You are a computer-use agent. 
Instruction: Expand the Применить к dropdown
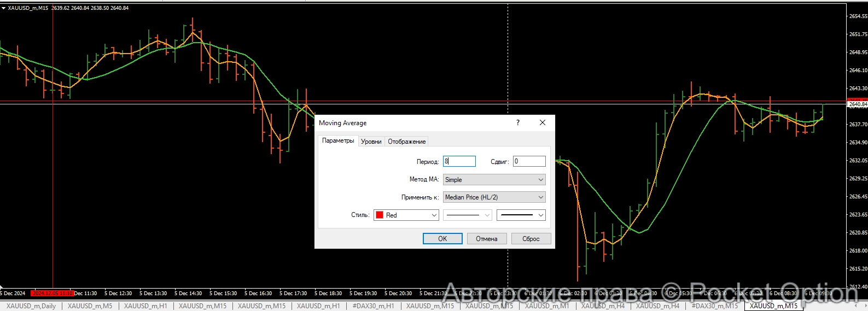pyautogui.click(x=494, y=197)
